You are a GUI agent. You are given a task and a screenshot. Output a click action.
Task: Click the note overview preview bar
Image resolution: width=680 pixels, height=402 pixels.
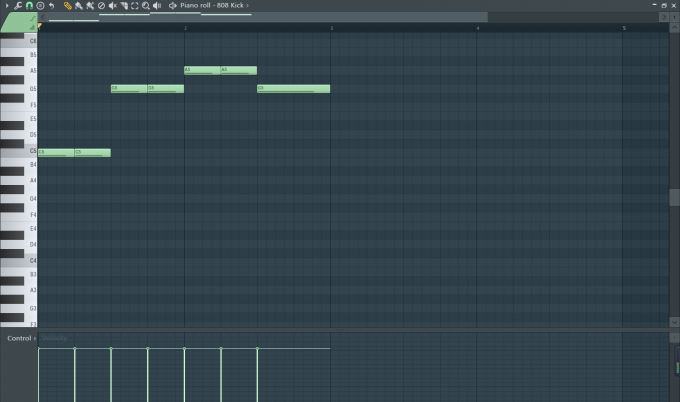[268, 17]
